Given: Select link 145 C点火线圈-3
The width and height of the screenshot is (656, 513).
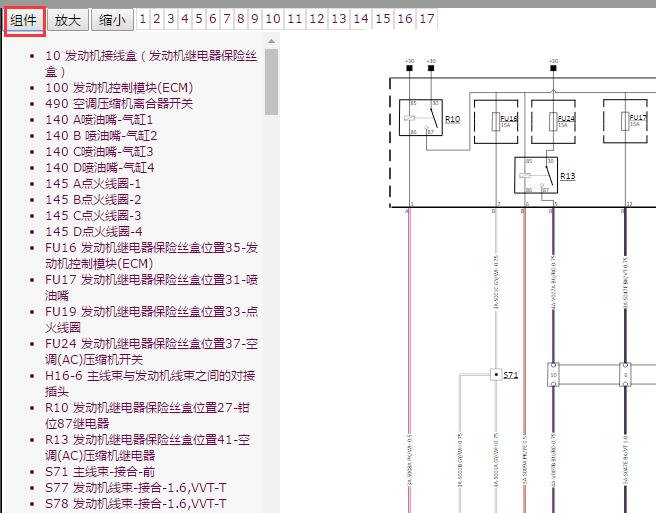Looking at the screenshot, I should [x=93, y=216].
